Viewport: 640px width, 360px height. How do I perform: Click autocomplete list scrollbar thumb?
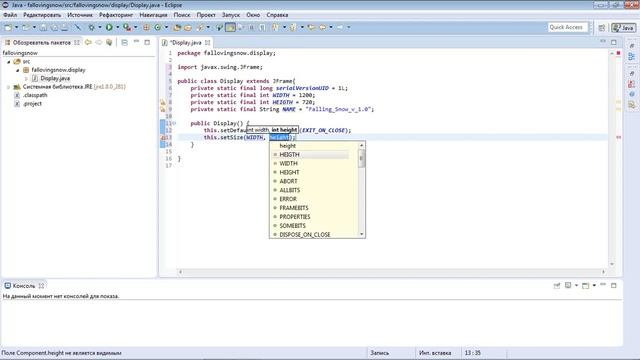[x=361, y=158]
